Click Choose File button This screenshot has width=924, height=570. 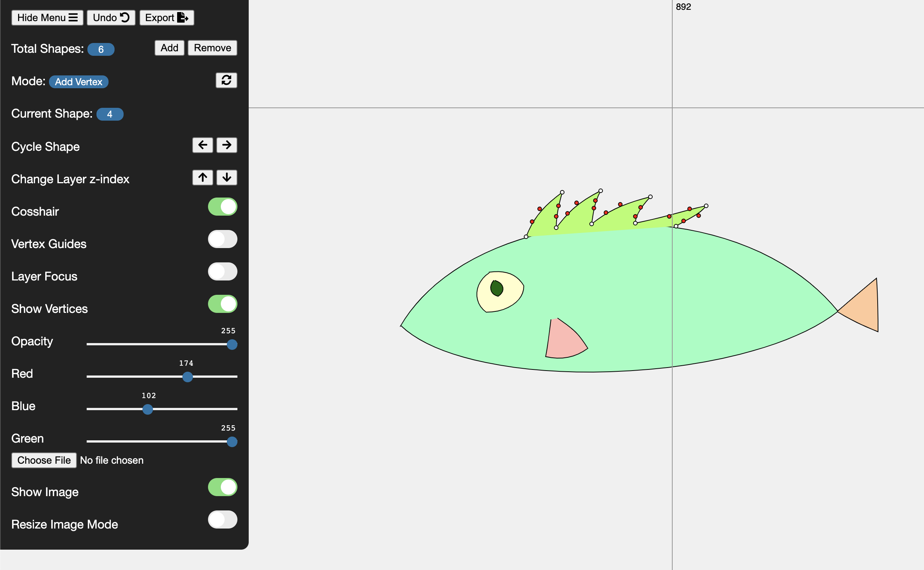pyautogui.click(x=44, y=460)
